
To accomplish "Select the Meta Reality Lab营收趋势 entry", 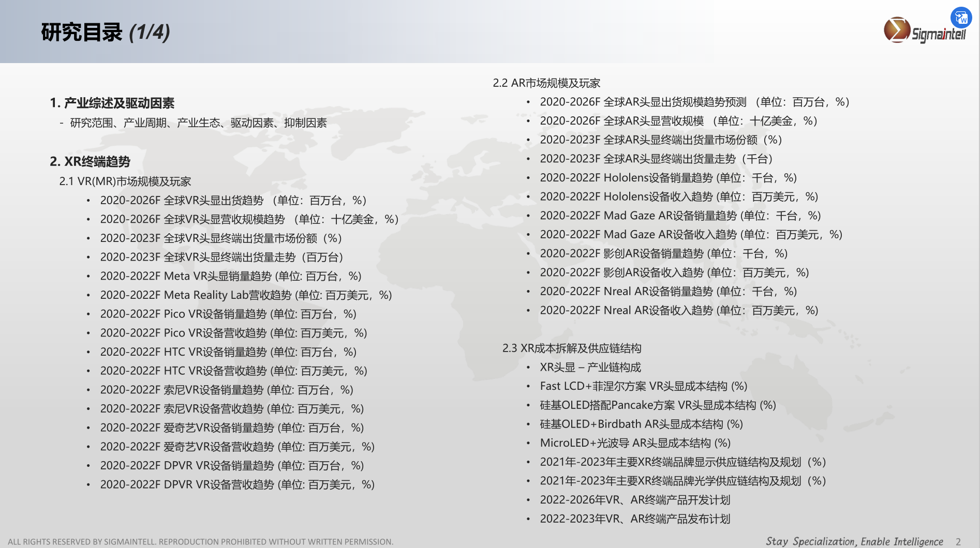I will point(246,295).
